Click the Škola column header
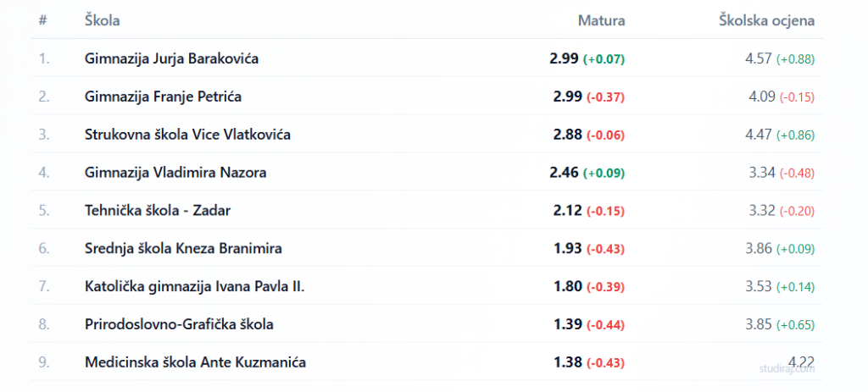This screenshot has width=868, height=392. pyautogui.click(x=102, y=20)
